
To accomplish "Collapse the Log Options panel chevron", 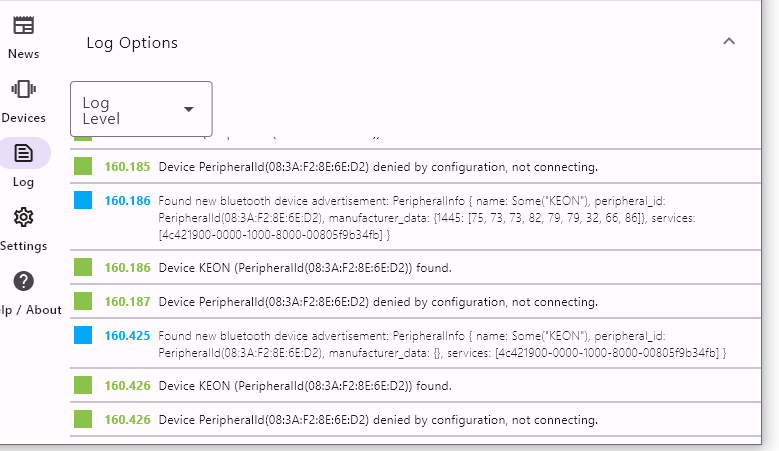I will pos(729,41).
